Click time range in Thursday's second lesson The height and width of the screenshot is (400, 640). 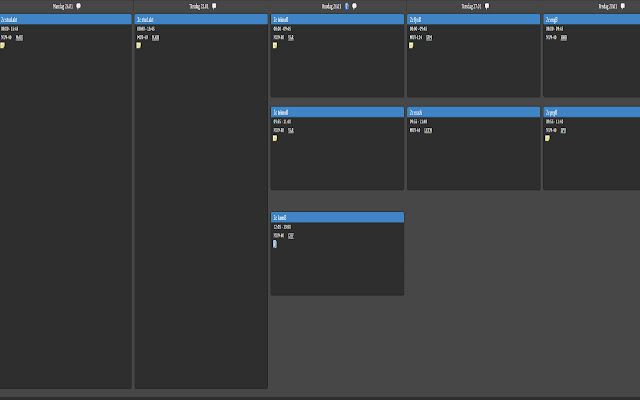418,122
